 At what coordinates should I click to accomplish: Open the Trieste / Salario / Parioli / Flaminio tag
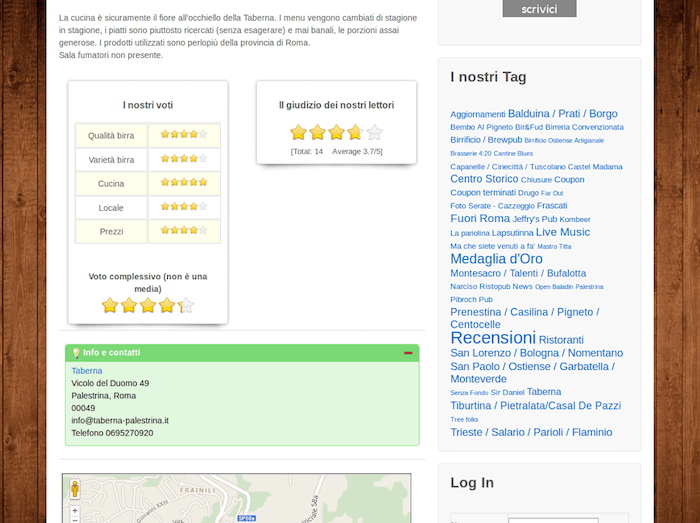pyautogui.click(x=531, y=432)
